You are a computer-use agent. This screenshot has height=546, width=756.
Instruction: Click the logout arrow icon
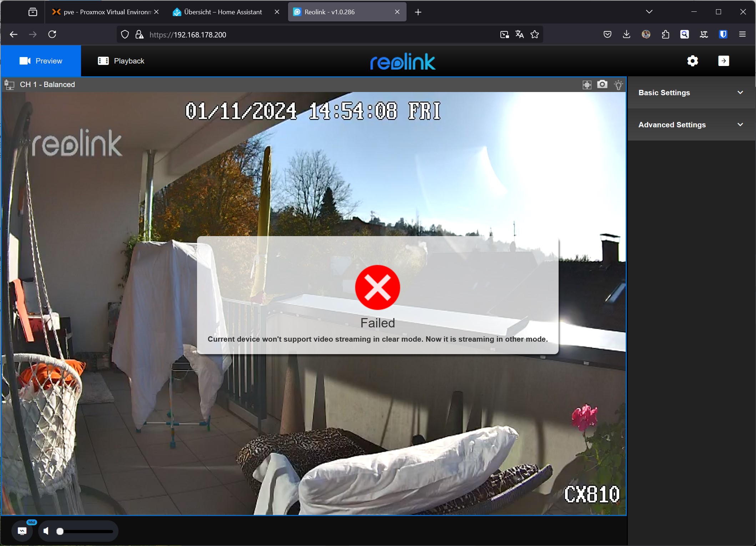click(x=724, y=61)
